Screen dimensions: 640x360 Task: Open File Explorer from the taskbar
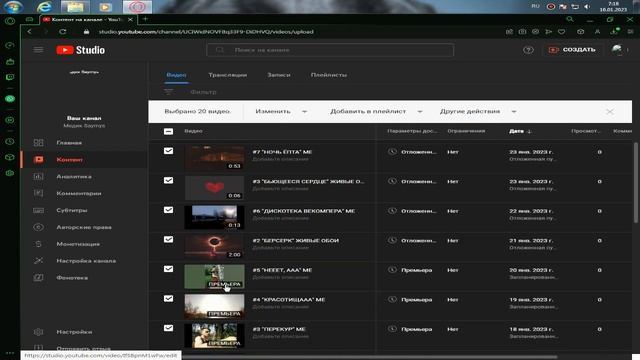pos(75,7)
